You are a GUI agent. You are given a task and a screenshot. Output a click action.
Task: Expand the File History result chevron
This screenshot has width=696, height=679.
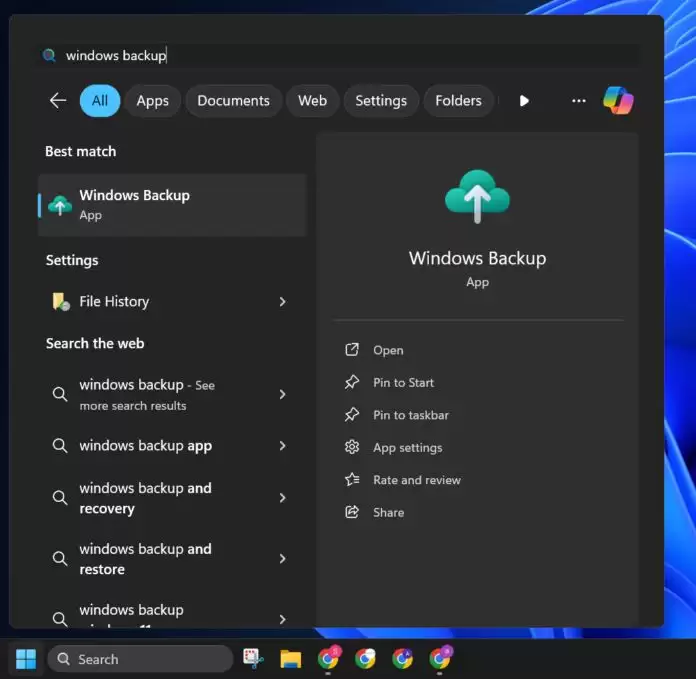(x=282, y=301)
